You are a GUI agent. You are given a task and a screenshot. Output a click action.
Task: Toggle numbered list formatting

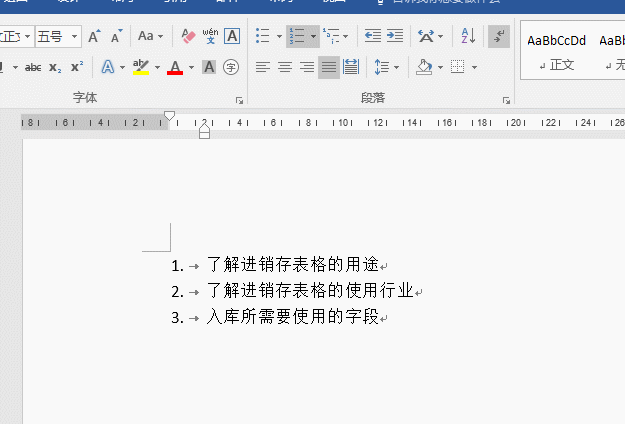click(x=297, y=36)
